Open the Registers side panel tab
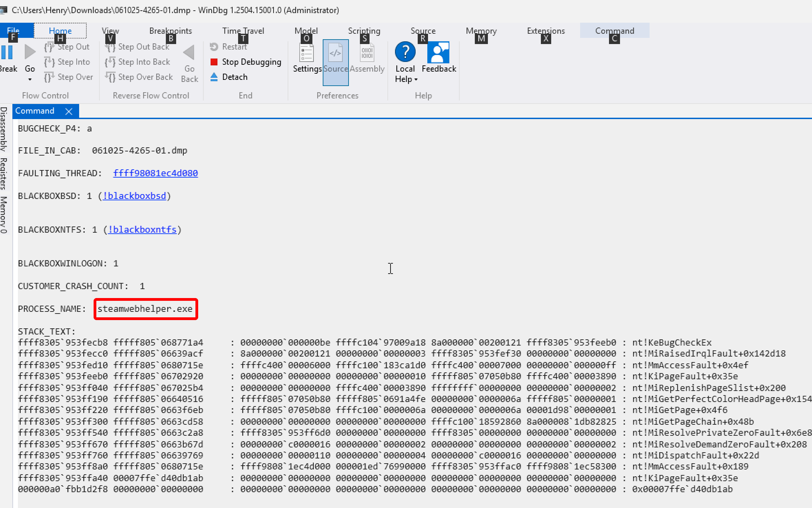Screen dimensions: 812x508 point(4,174)
